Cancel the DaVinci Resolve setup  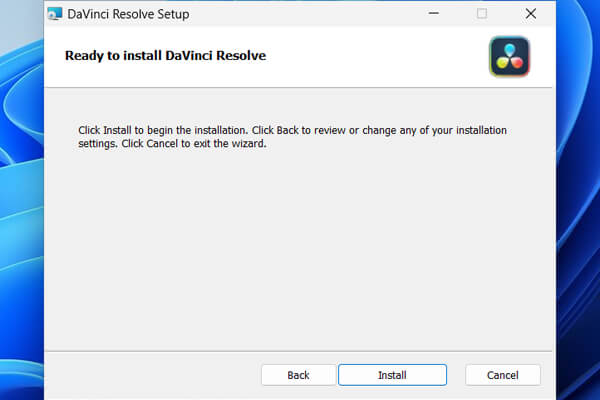502,375
